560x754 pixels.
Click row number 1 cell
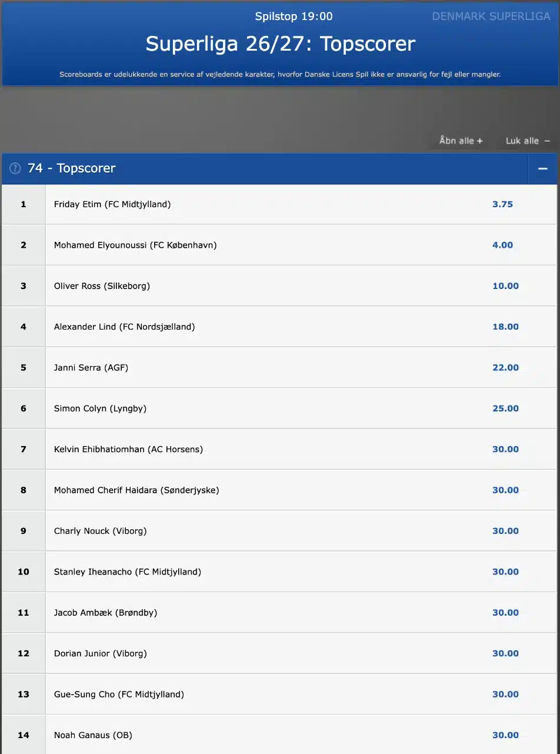coord(24,204)
